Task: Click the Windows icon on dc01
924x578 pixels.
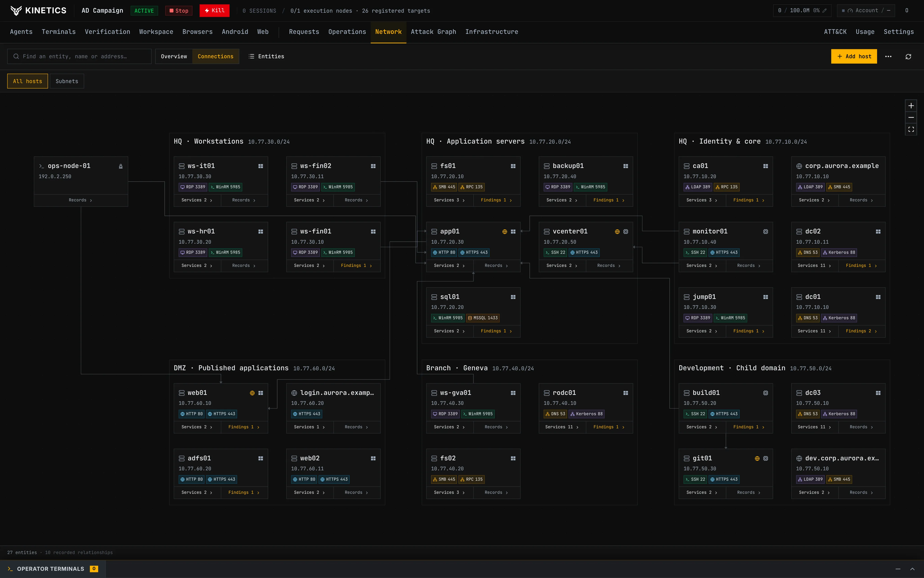Action: 878,297
